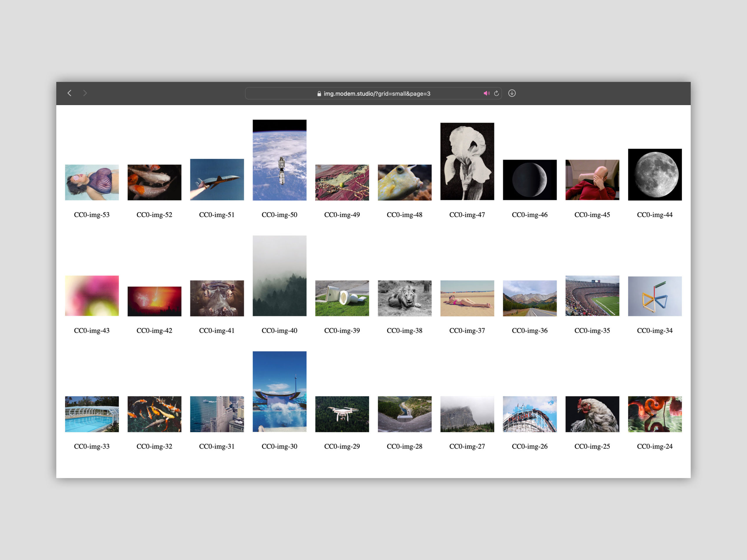Click the caption "CC0-img-46"
This screenshot has height=560, width=747.
530,215
